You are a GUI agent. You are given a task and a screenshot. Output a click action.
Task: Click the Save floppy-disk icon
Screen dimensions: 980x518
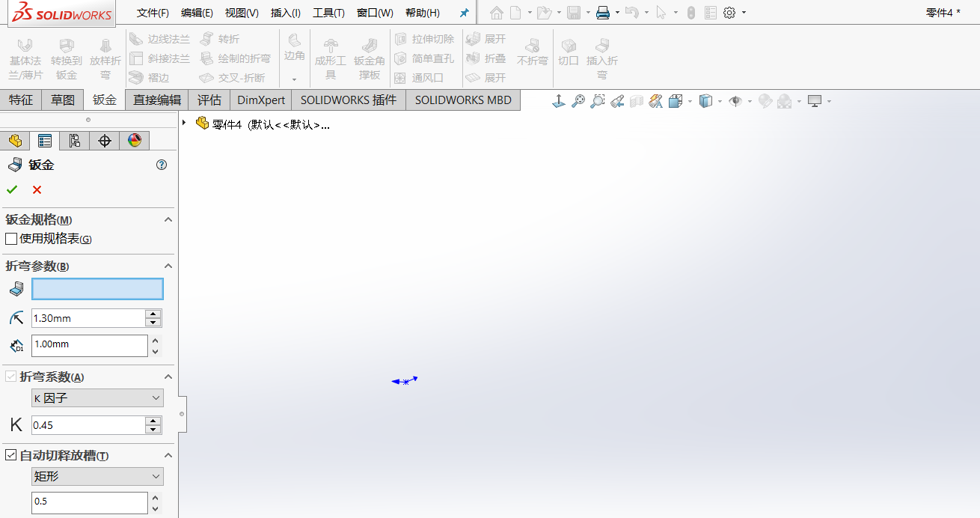tap(574, 13)
